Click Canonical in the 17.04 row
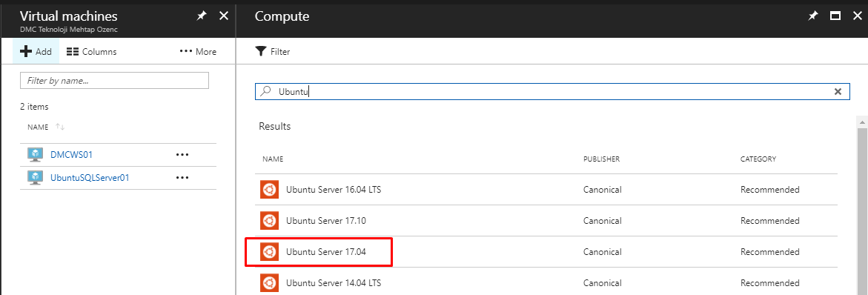The width and height of the screenshot is (868, 295). 603,252
